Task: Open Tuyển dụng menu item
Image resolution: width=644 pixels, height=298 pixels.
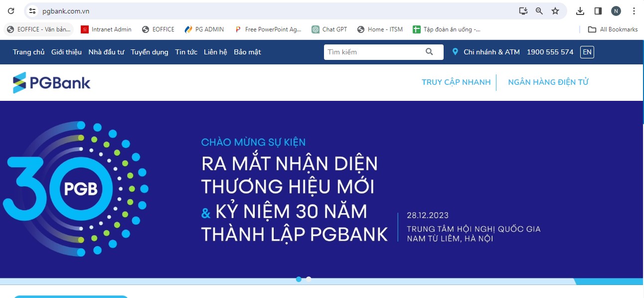Action: point(150,52)
